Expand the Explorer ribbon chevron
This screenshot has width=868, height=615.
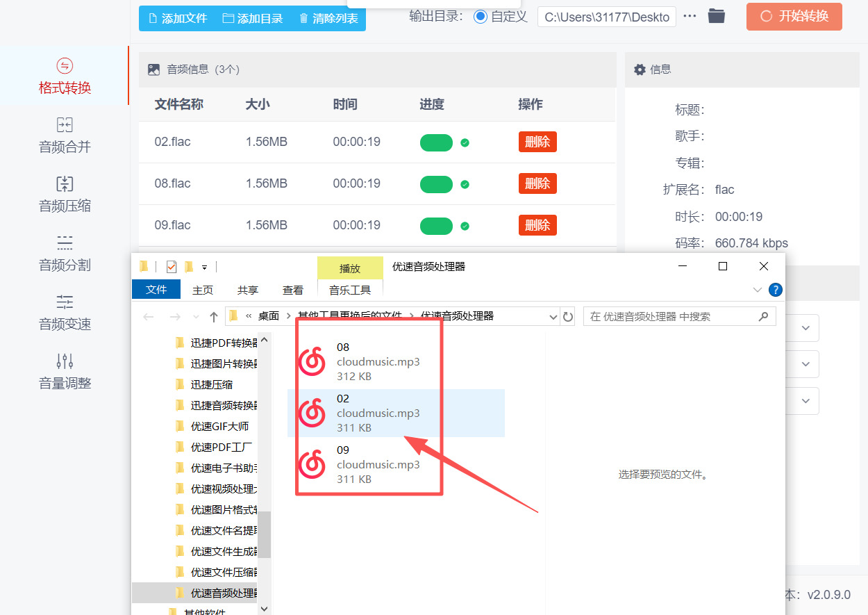(758, 290)
